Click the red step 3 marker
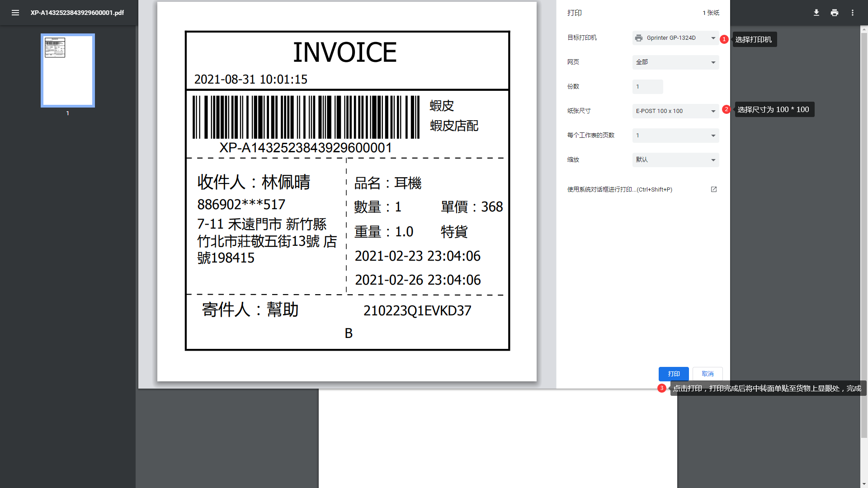 point(662,388)
